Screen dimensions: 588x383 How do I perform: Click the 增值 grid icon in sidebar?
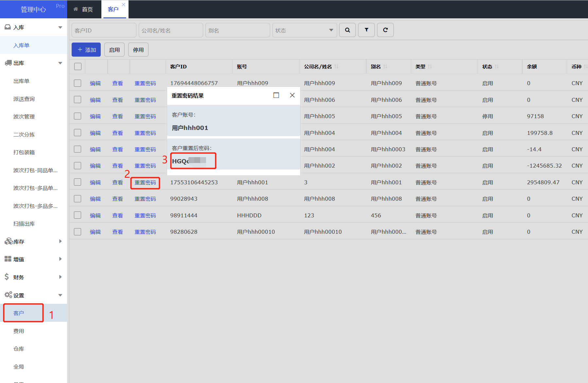point(8,259)
